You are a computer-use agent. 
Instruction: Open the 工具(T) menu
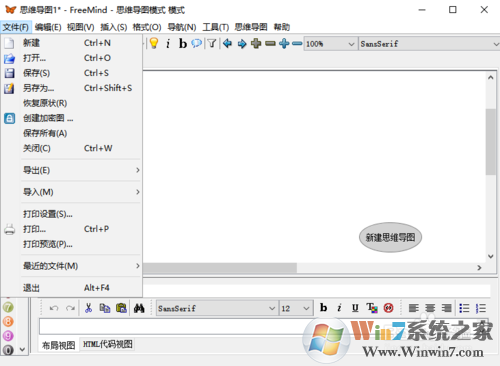coord(216,27)
